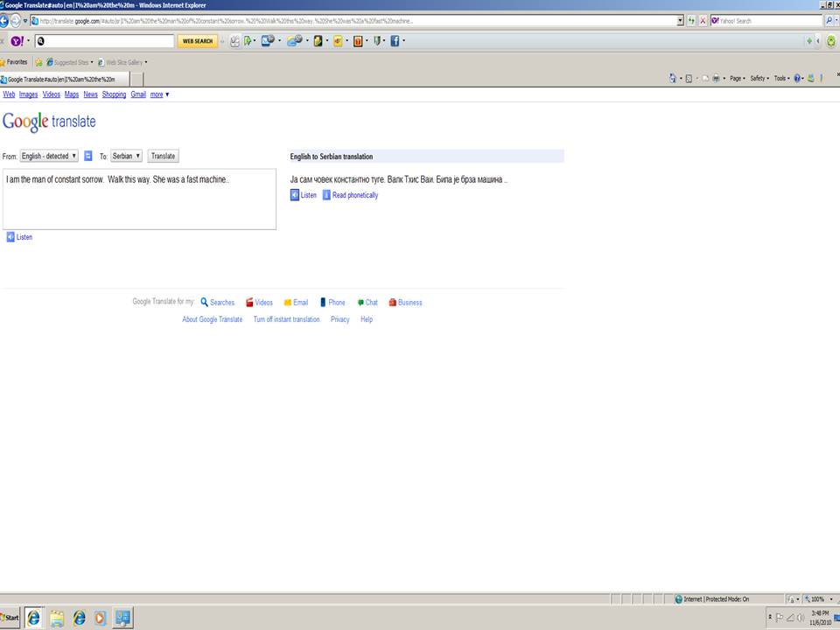Click the mail icon in Yahoo toolbar
Image resolution: width=840 pixels, height=630 pixels.
click(268, 41)
